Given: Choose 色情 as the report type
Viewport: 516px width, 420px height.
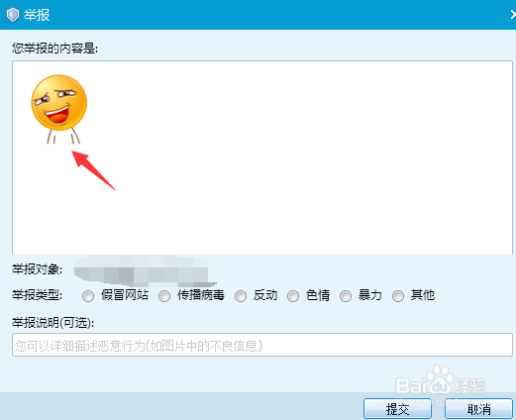Looking at the screenshot, I should pos(293,296).
